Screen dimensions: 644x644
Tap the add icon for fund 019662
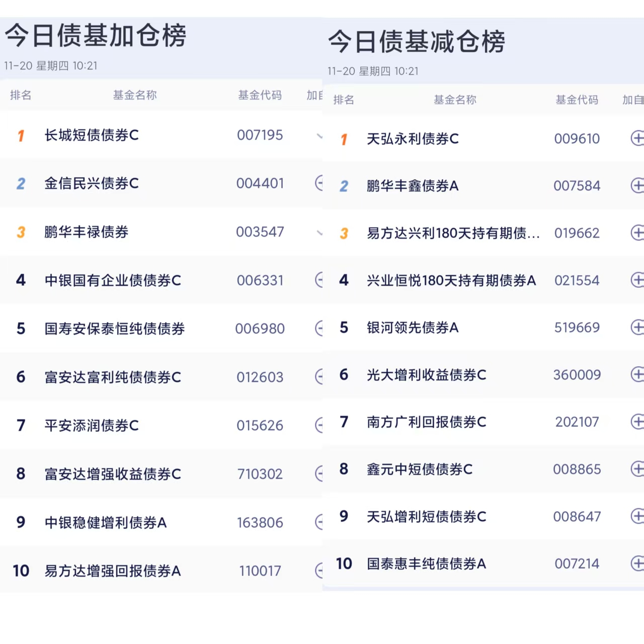click(637, 233)
